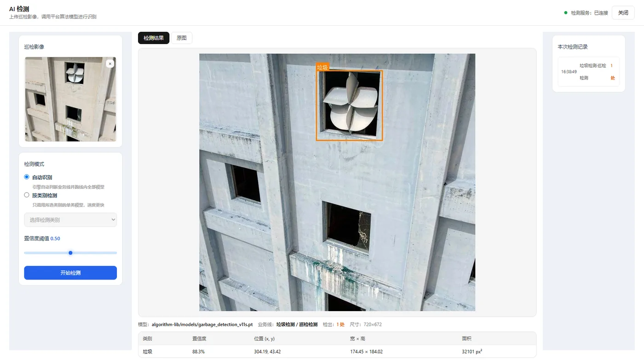
Task: Click the 检出：1 处 count text
Action: tap(333, 324)
